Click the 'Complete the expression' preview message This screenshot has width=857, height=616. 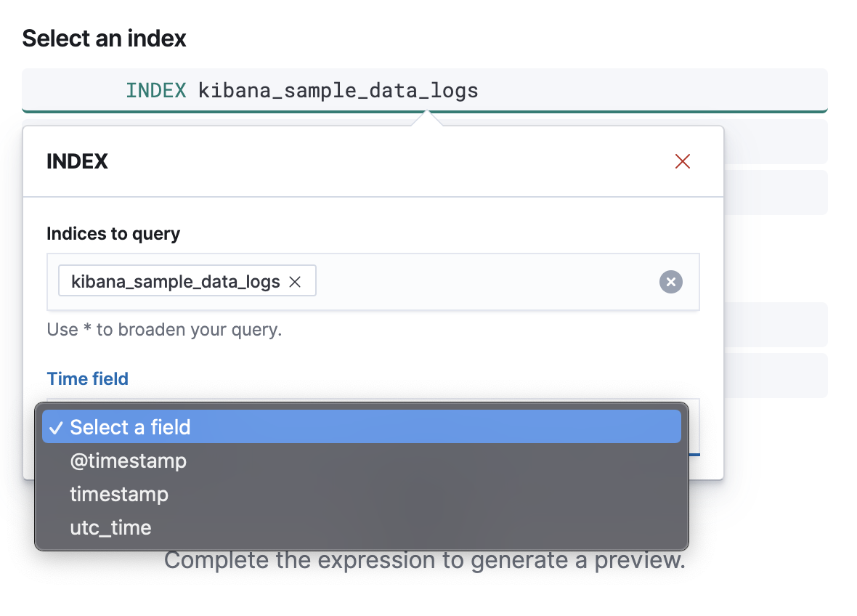click(x=425, y=560)
